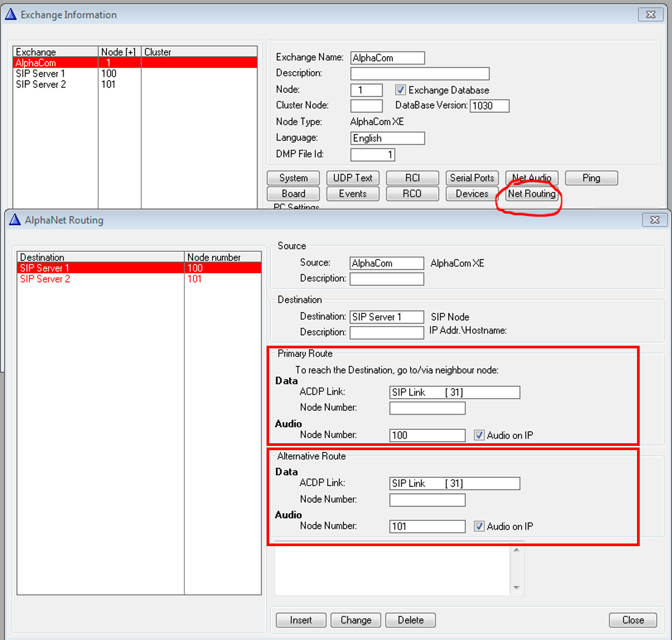This screenshot has width=672, height=640.
Task: Click Alternative Route Data Node Number field
Action: point(427,500)
